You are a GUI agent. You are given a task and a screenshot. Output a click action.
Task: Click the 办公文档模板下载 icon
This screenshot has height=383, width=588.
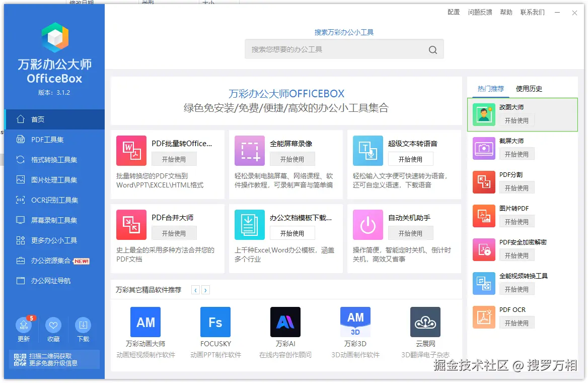click(x=250, y=225)
